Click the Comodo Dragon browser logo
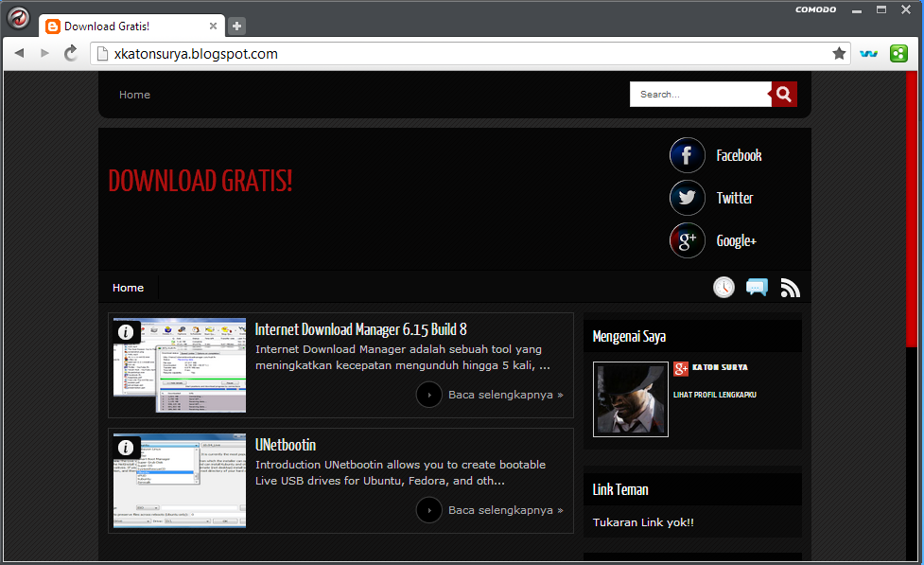 click(x=18, y=18)
